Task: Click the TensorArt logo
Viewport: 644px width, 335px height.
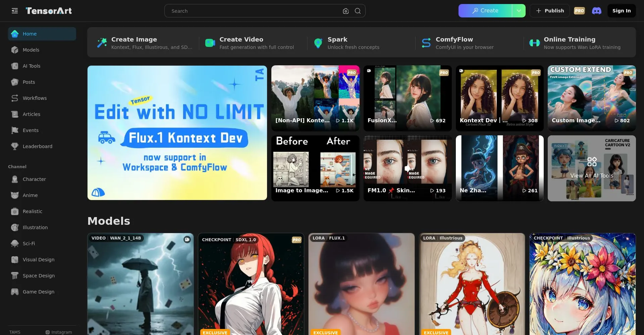Action: [x=49, y=11]
